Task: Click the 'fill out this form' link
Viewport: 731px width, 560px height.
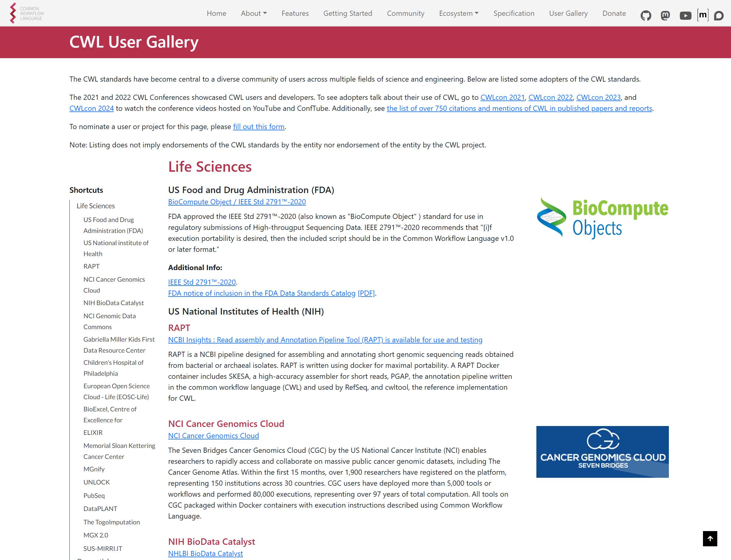Action: 258,127
